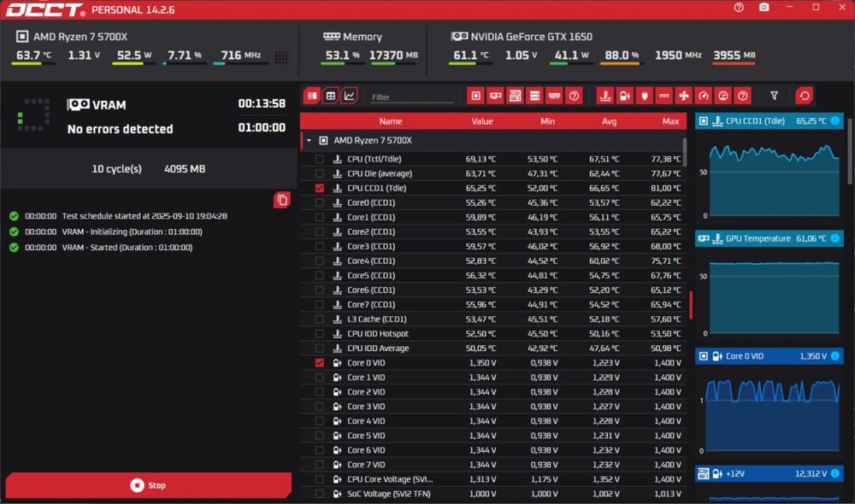Viewport: 855px width, 504px height.
Task: Collapse the AMD Ryzen 7 5700X group
Action: click(309, 141)
